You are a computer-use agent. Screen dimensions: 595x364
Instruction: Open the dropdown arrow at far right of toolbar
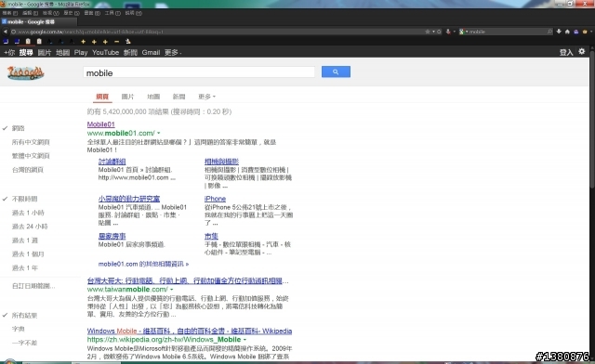[591, 32]
